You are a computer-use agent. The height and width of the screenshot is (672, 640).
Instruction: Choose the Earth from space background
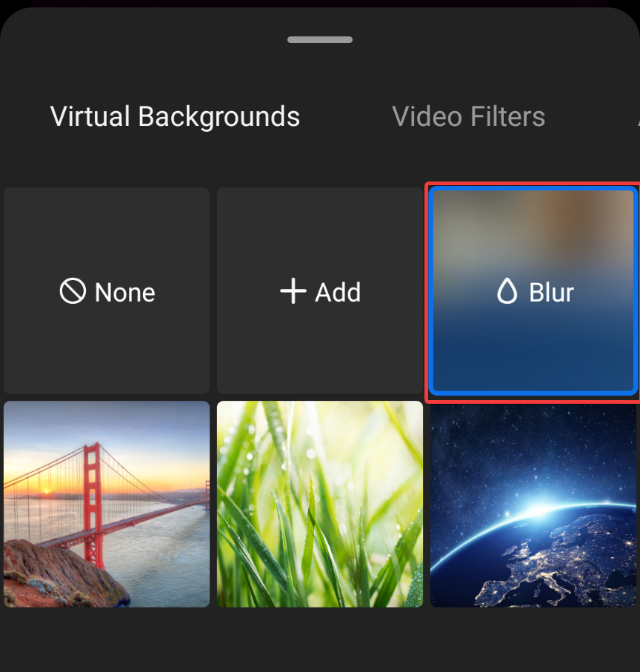pyautogui.click(x=533, y=504)
